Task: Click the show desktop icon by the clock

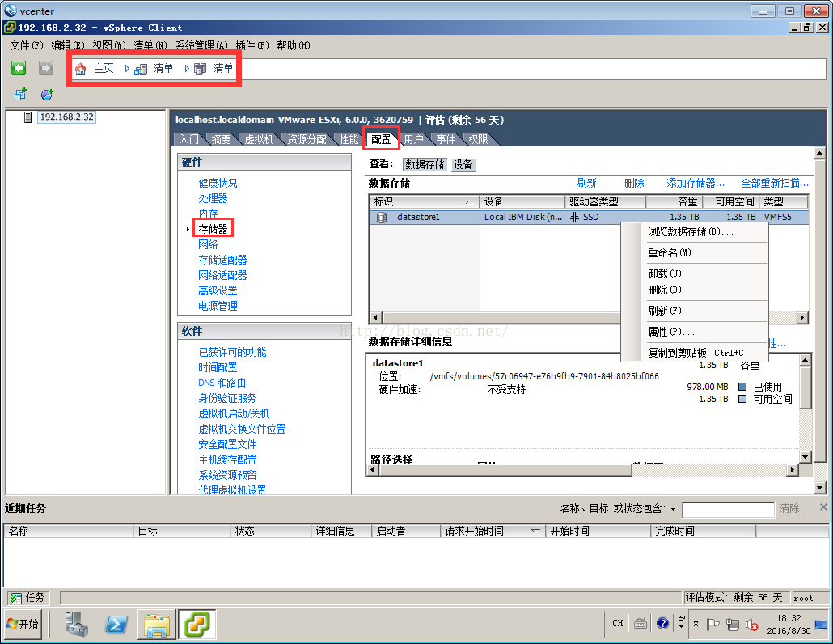Action: click(x=821, y=625)
